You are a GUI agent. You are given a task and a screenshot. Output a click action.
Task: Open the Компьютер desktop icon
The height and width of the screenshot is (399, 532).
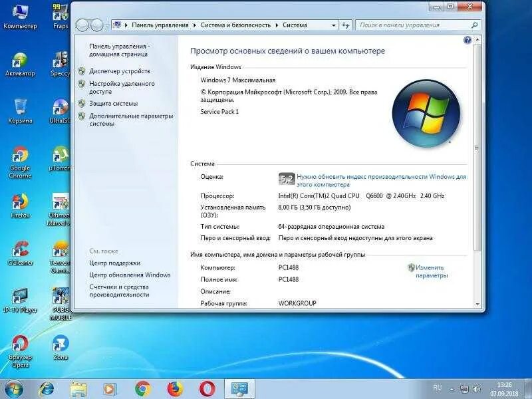(20, 15)
